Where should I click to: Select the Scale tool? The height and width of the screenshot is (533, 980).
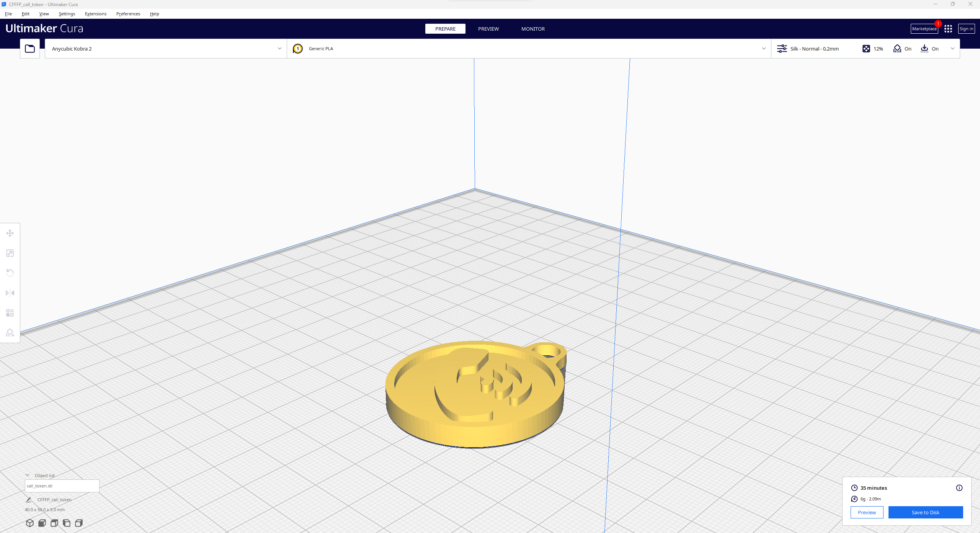[x=10, y=253]
